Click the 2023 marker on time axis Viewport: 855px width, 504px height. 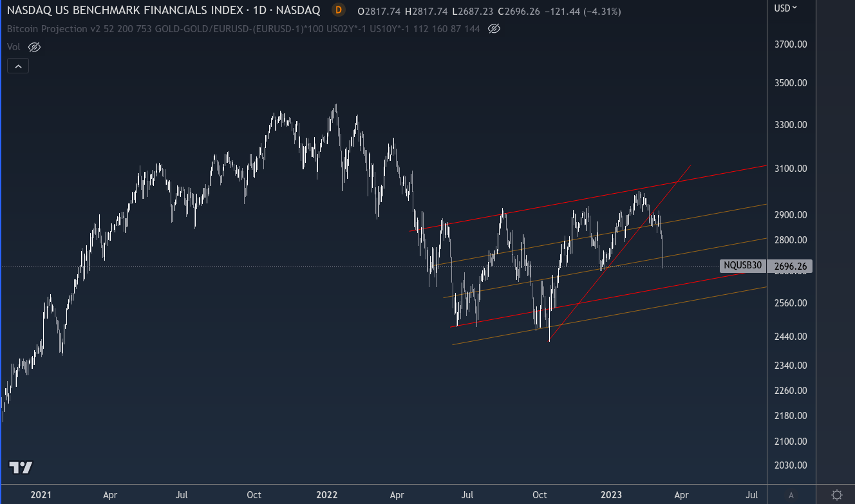coord(611,494)
